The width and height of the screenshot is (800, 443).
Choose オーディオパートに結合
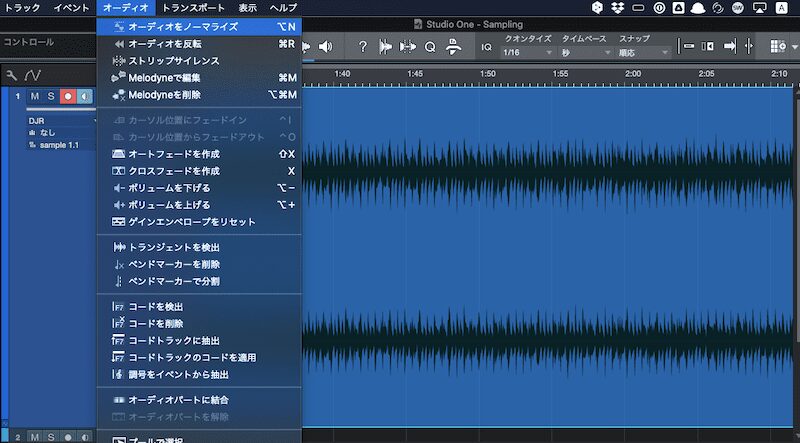[x=199, y=400]
